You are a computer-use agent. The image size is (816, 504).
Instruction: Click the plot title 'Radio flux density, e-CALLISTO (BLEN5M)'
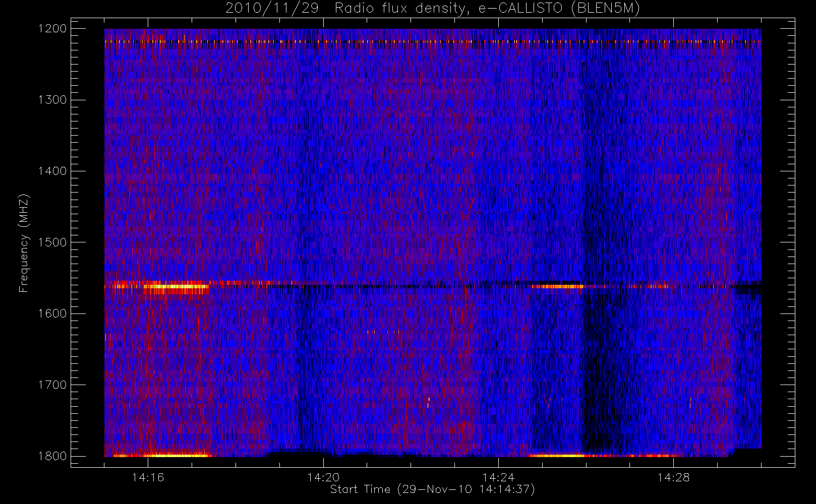(x=487, y=9)
